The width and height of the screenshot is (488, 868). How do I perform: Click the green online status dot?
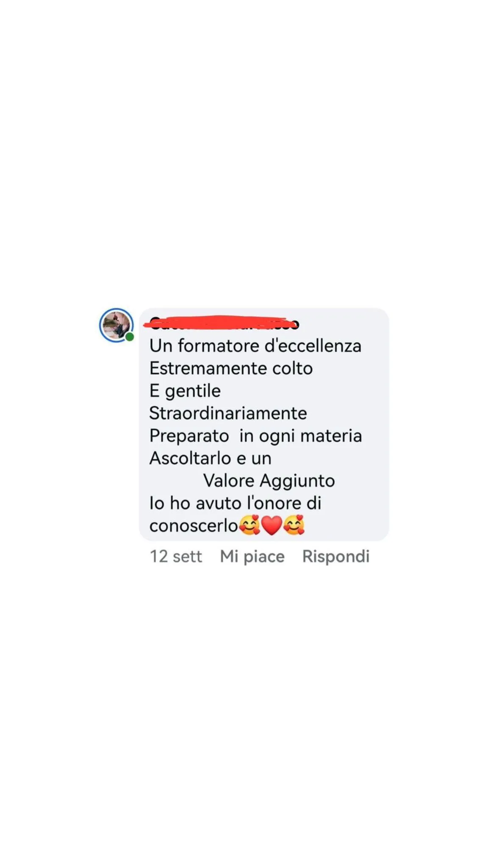[x=130, y=337]
